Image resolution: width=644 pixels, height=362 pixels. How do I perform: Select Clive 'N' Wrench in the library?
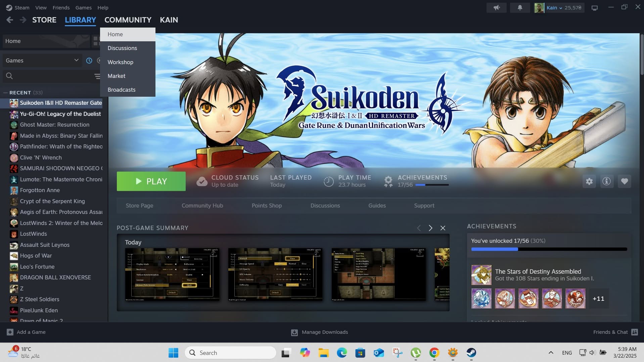pos(41,157)
